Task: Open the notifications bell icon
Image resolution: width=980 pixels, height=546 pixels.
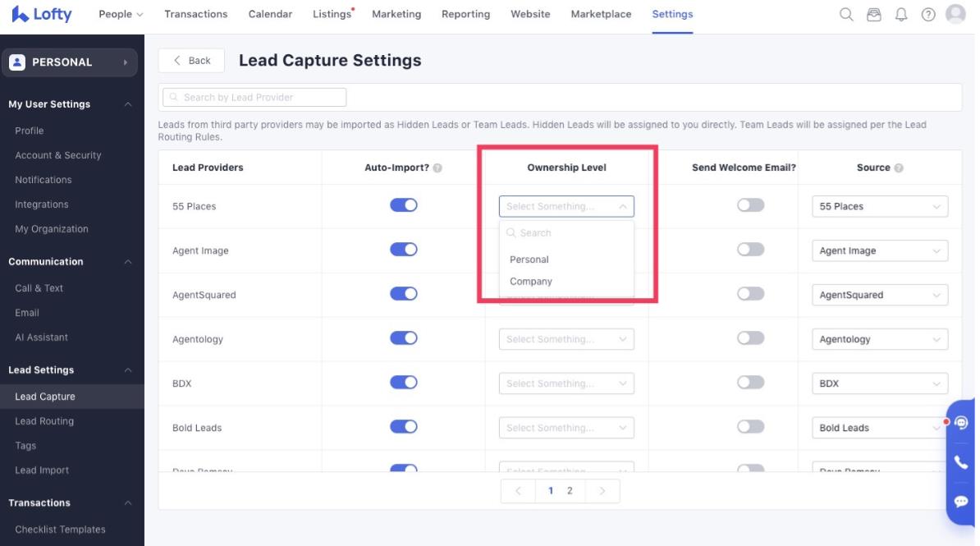Action: click(901, 14)
